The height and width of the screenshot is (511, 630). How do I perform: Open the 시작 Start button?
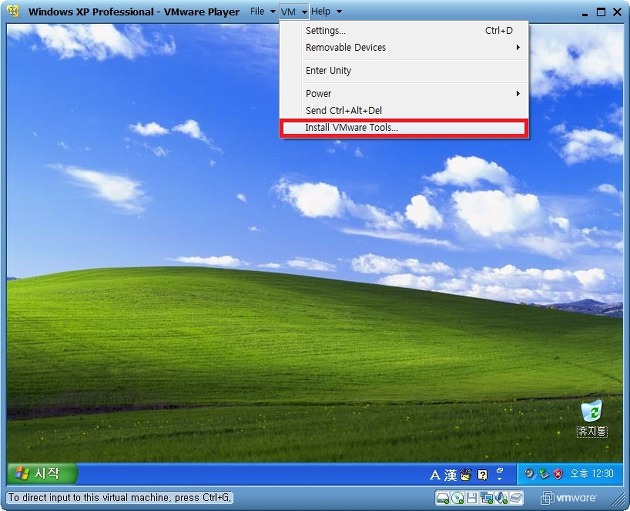tap(42, 474)
